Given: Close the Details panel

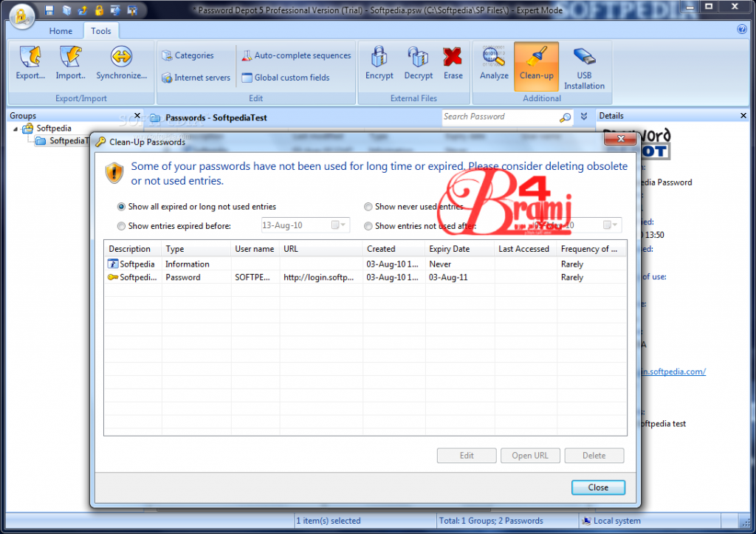Looking at the screenshot, I should pyautogui.click(x=743, y=116).
